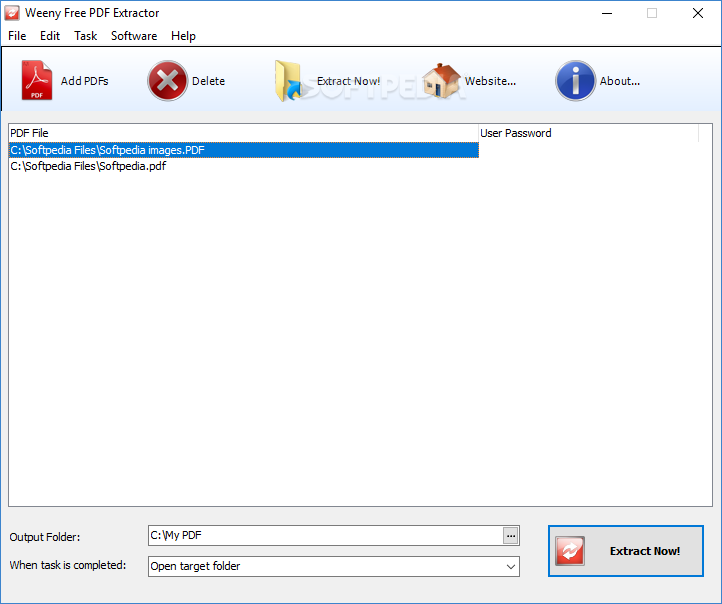Click the 'PDF File' column header
This screenshot has height=604, width=722.
[x=244, y=133]
